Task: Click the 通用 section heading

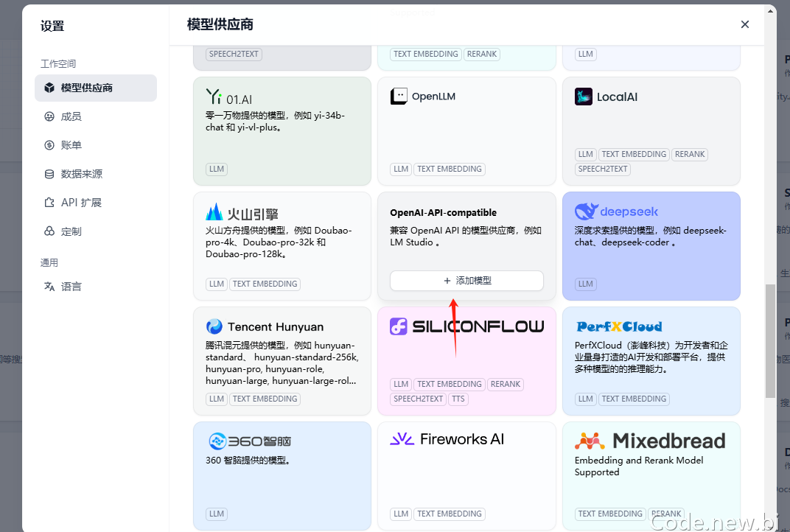Action: (49, 263)
